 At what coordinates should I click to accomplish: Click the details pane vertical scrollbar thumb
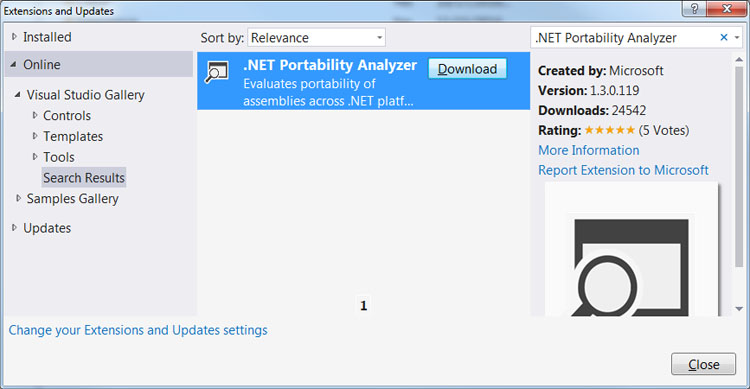click(x=739, y=167)
